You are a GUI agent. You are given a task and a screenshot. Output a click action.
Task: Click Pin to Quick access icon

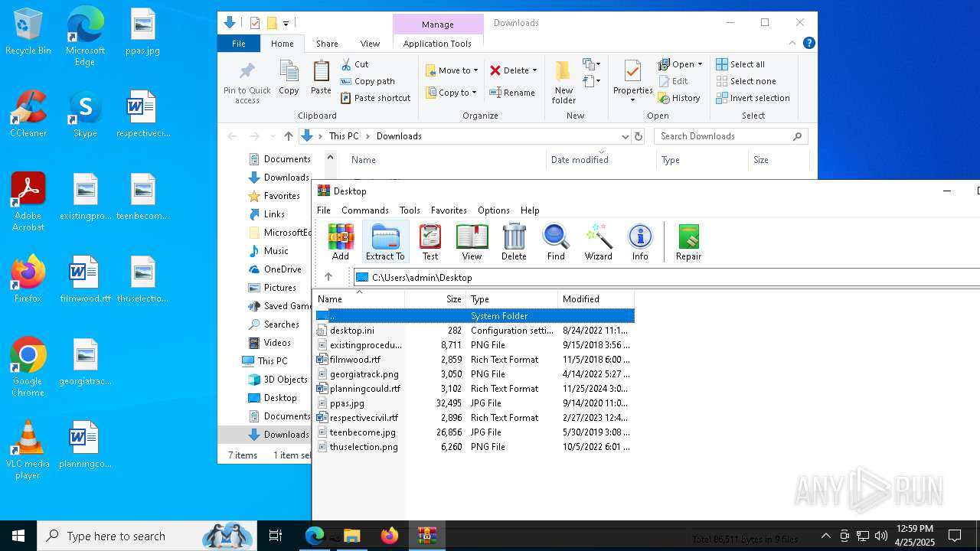pyautogui.click(x=247, y=82)
